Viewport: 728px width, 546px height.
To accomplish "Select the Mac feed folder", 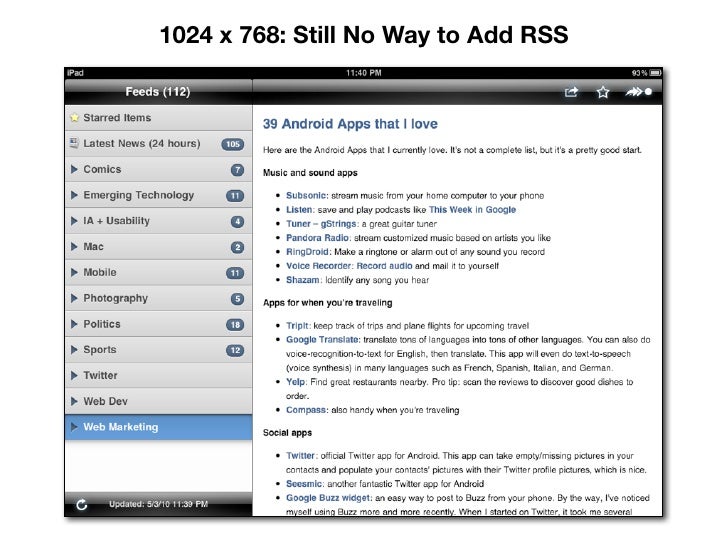I will [159, 247].
